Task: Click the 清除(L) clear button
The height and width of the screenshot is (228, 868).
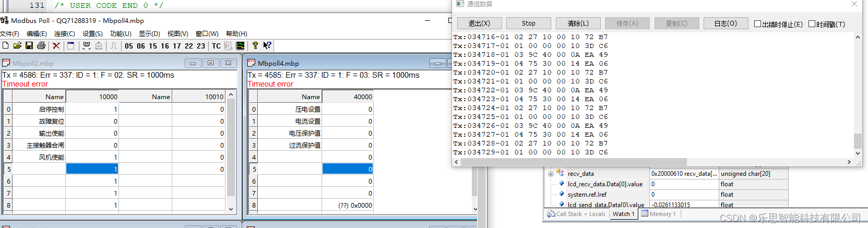Action: click(x=578, y=23)
